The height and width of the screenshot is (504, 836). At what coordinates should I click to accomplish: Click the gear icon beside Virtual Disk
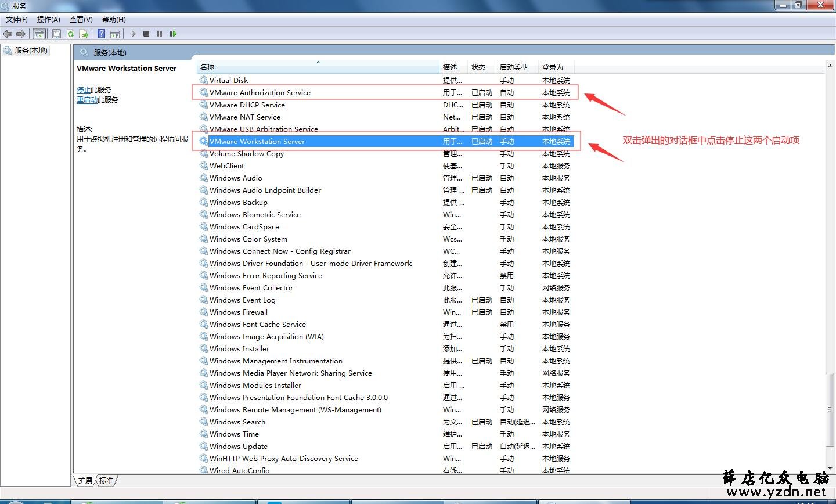point(204,80)
